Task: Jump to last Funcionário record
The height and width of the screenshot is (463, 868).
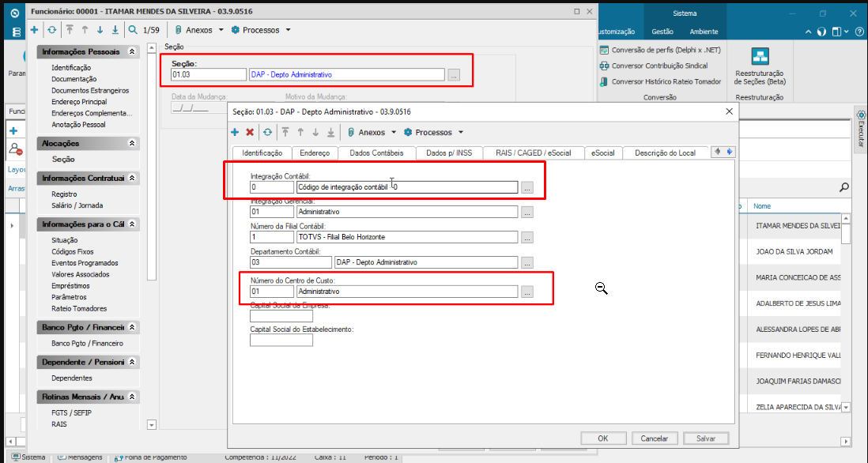Action: [x=115, y=30]
